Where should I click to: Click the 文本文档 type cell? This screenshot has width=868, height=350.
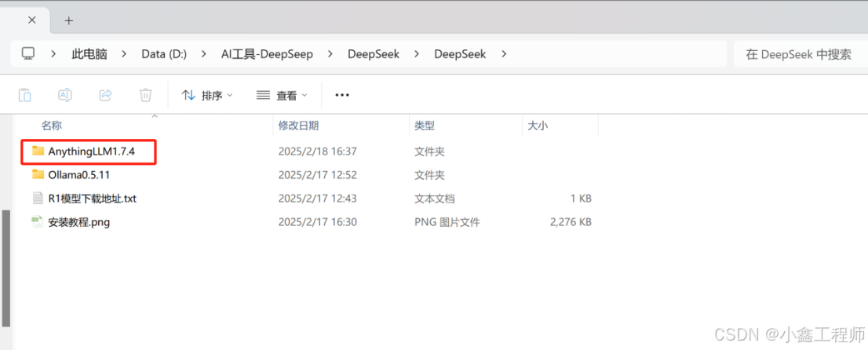435,199
